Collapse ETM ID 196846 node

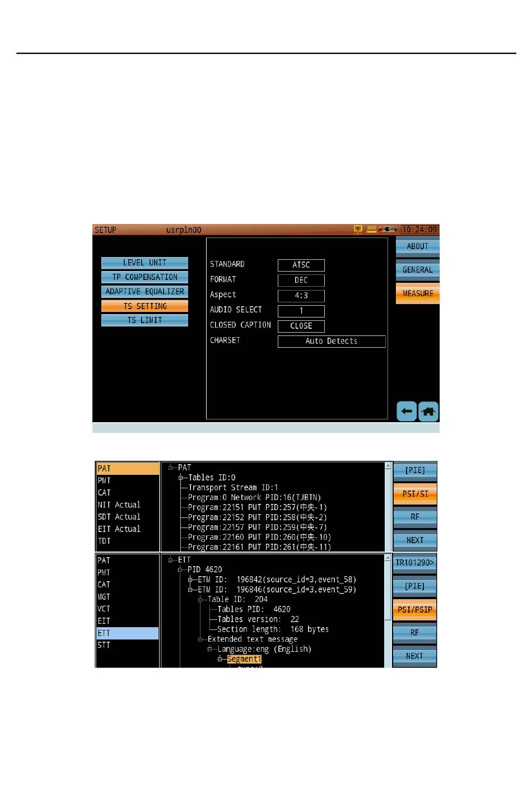pyautogui.click(x=190, y=590)
